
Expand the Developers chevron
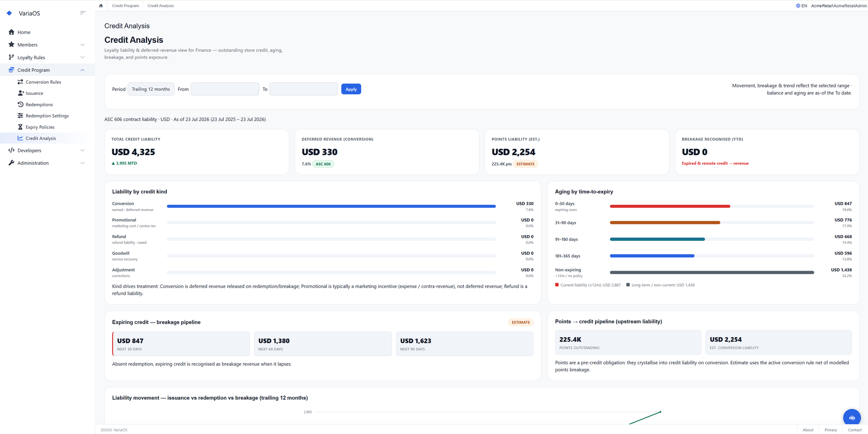tap(82, 150)
